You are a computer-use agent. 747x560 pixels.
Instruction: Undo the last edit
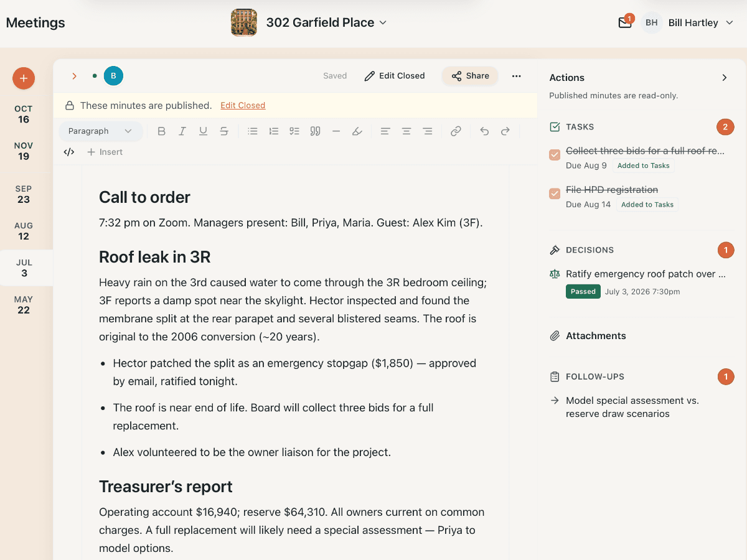484,131
